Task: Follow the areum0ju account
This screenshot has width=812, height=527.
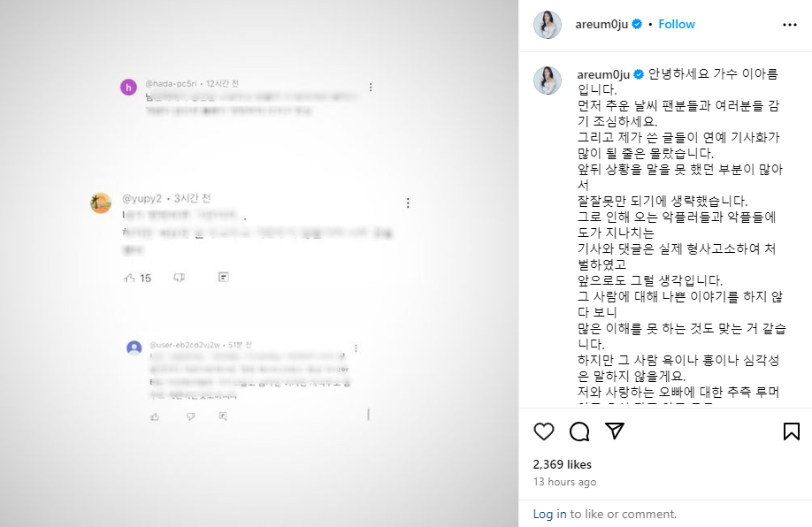Action: pos(677,25)
